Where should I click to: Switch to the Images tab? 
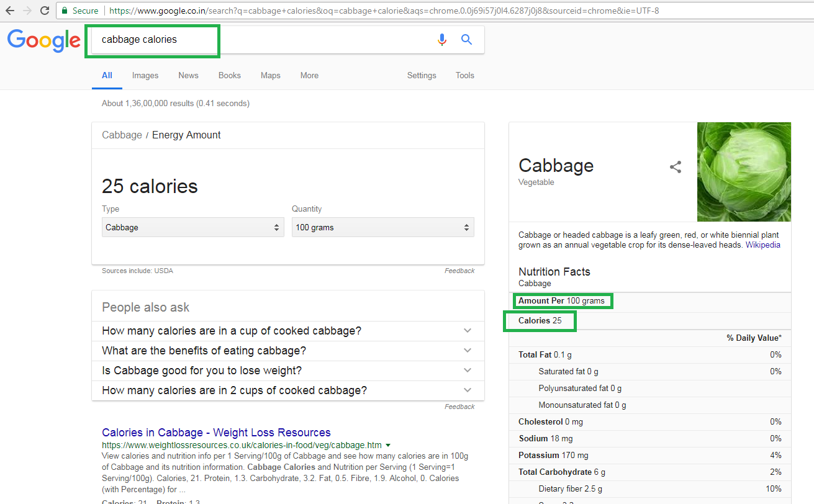point(145,75)
